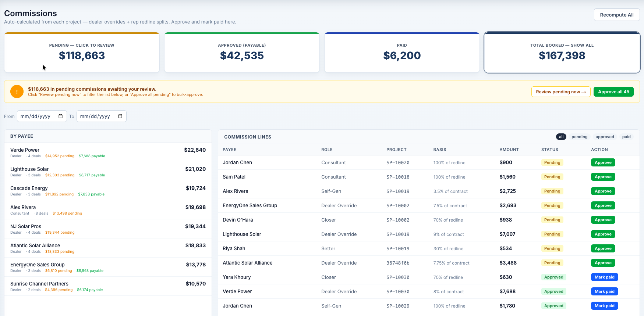Viewport: 644px width, 316px height.
Task: Click '3.5% of contract' basis cell
Action: pos(450,191)
